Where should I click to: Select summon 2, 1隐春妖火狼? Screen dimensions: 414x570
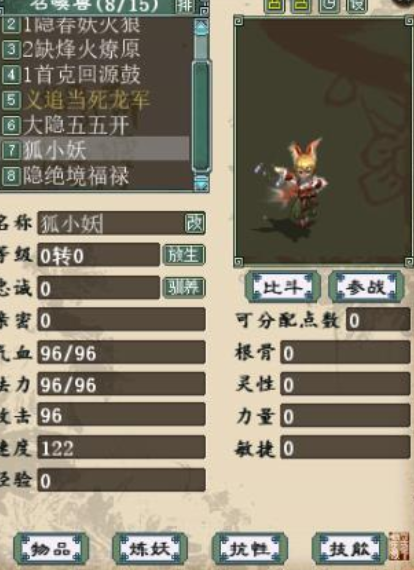(x=96, y=25)
